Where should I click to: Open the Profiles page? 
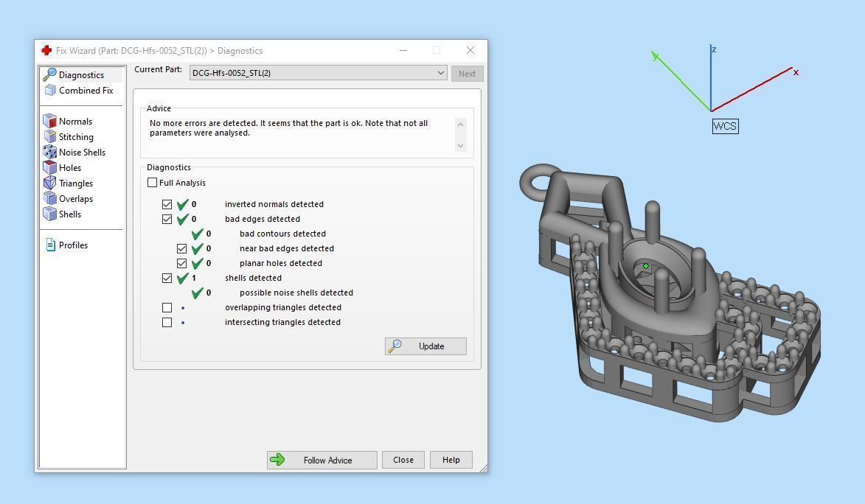[73, 245]
